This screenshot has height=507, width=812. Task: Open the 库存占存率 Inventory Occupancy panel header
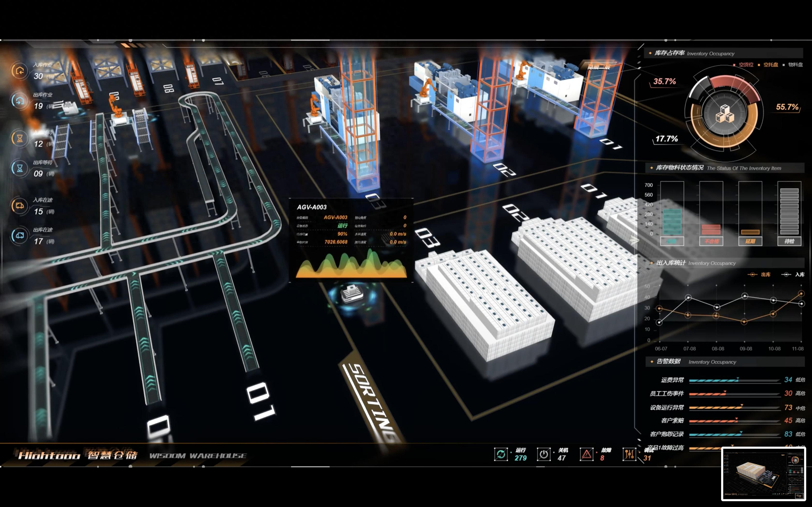click(x=669, y=53)
